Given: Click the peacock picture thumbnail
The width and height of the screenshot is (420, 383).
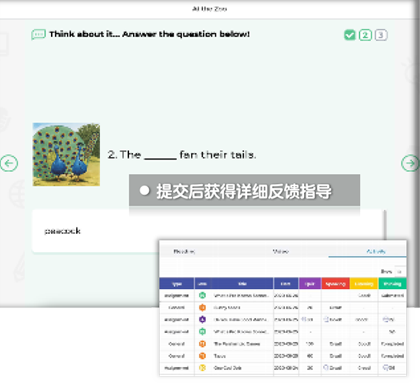Looking at the screenshot, I should click(x=66, y=154).
